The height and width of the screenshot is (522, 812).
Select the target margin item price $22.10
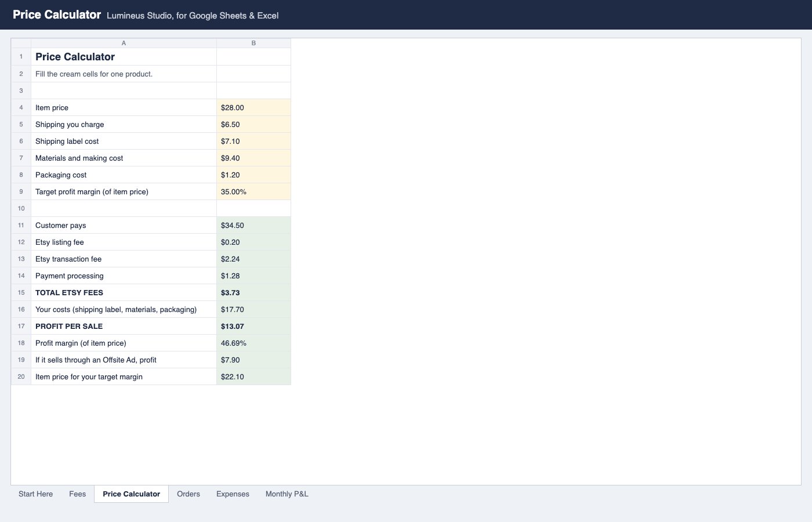(x=253, y=376)
